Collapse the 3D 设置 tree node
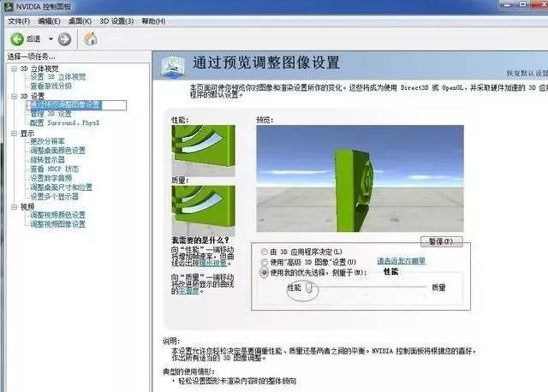Screen dimensions: 548x392 [x=14, y=96]
